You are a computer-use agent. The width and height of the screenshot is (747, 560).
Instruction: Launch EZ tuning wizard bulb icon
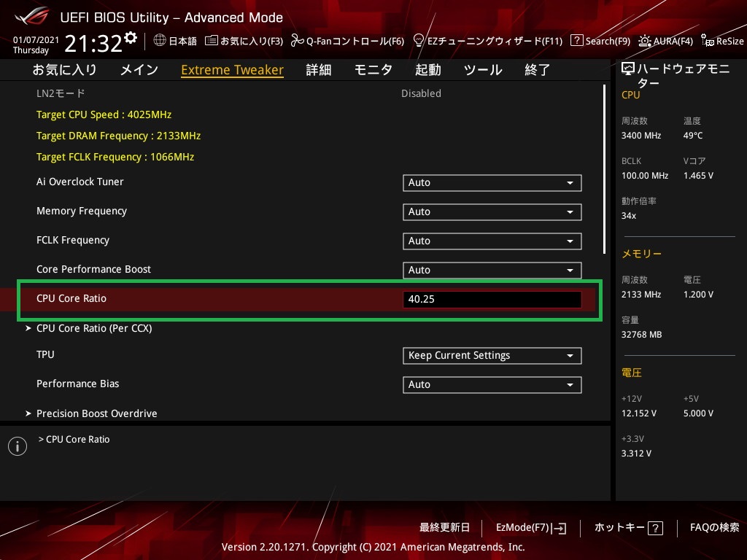pos(418,41)
